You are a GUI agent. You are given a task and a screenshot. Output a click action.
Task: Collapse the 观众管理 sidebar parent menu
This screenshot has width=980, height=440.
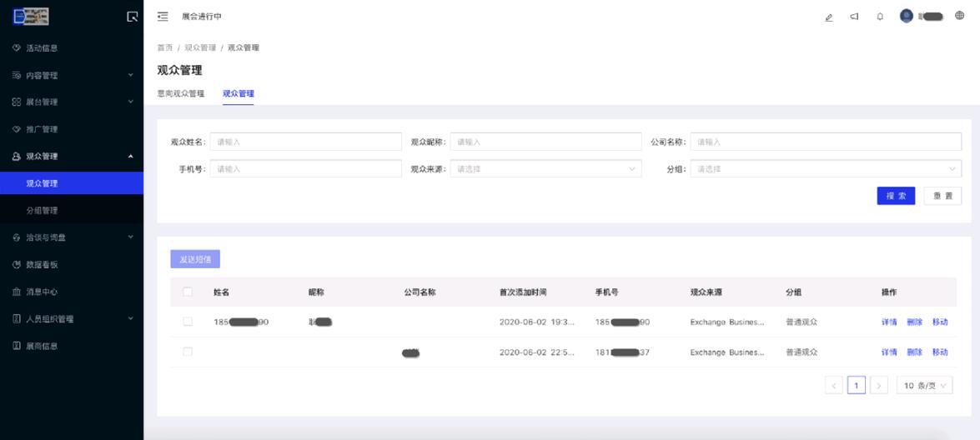[72, 156]
